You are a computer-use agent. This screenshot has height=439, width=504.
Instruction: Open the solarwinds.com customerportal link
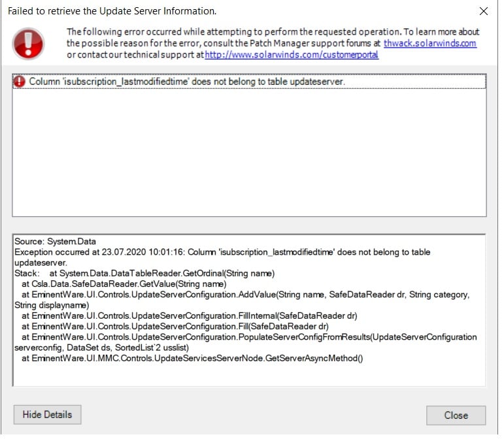tap(292, 55)
